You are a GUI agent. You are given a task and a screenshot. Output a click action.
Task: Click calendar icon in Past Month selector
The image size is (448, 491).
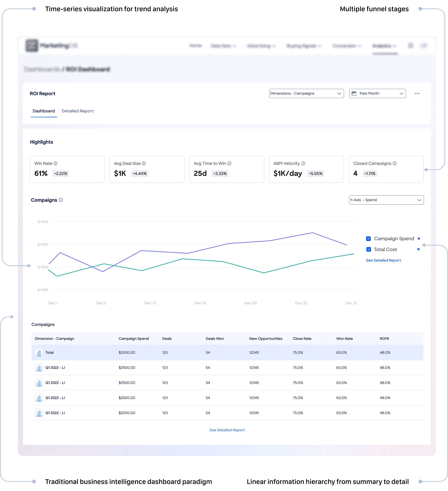[354, 94]
